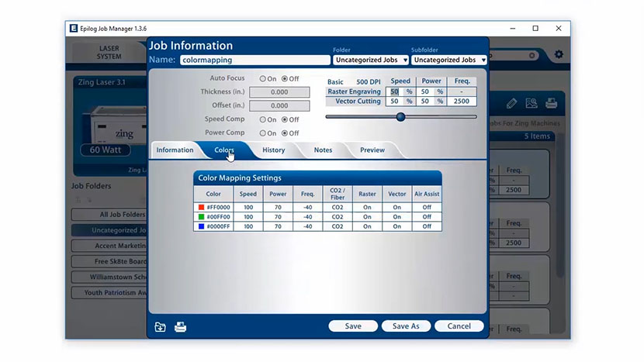Click the speed/power slider handle

click(x=400, y=117)
